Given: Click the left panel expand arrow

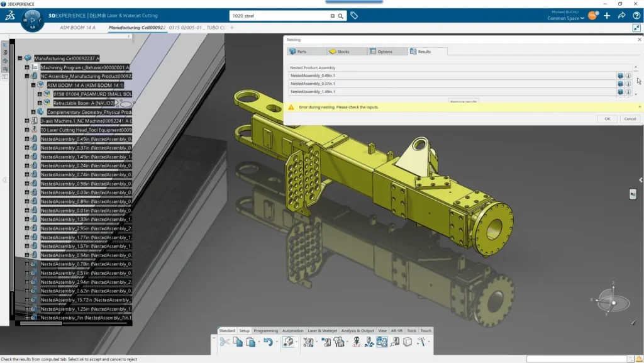Looking at the screenshot, I should pyautogui.click(x=4, y=180).
